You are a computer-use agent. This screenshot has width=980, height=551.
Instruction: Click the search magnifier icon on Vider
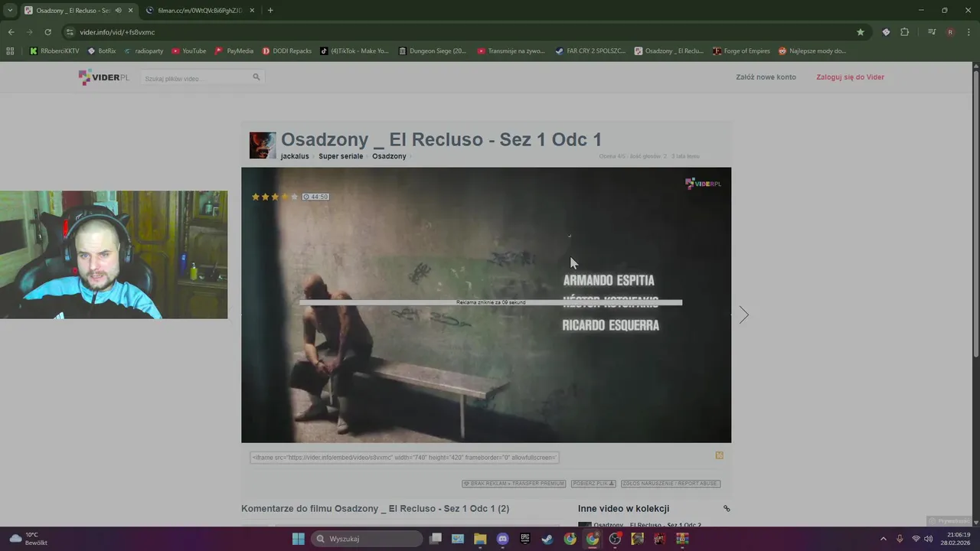click(x=256, y=77)
